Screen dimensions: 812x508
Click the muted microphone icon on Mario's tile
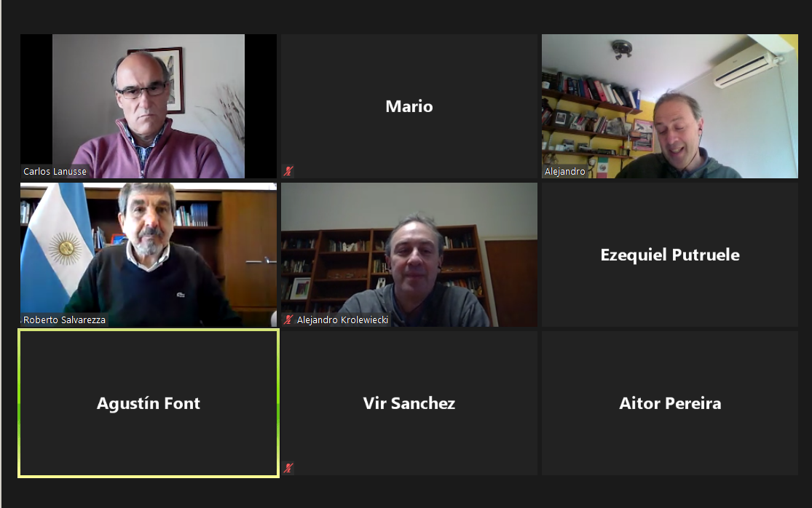[288, 171]
